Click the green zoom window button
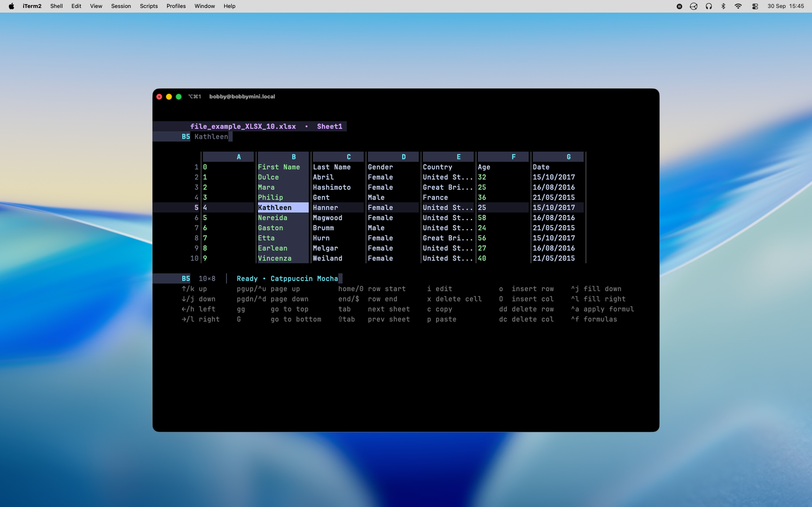 coord(179,97)
